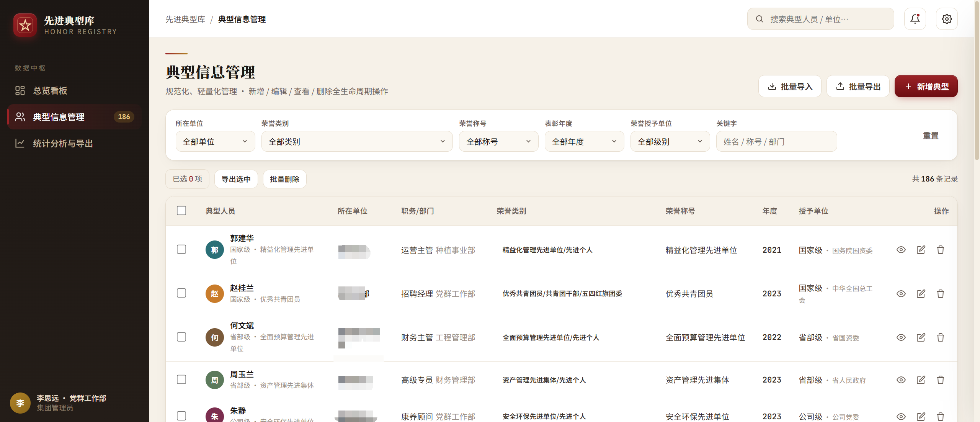Edit the 何文斌 record

[x=921, y=337]
